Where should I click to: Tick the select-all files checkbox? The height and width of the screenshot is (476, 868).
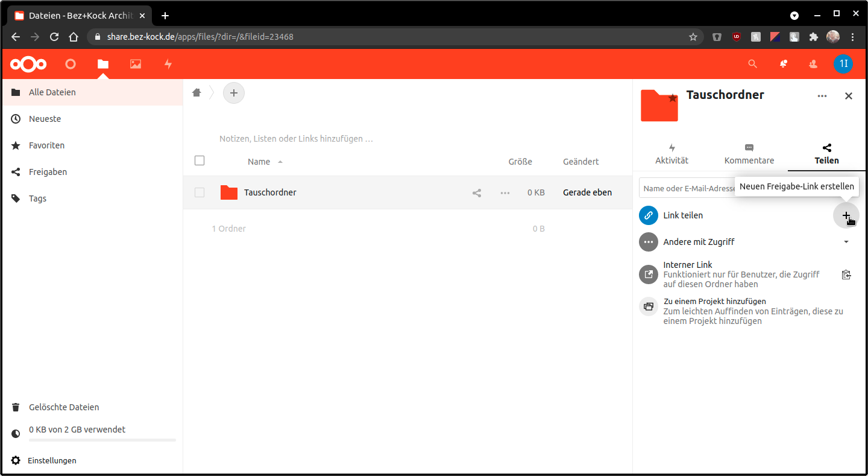(x=200, y=160)
